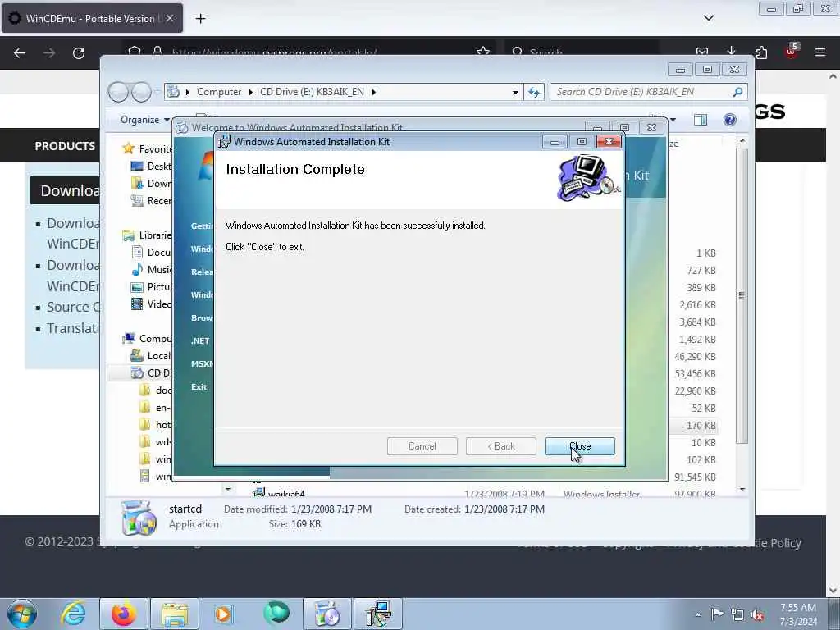Image resolution: width=840 pixels, height=630 pixels.
Task: Click the disabled Cancel button in installer
Action: pos(422,446)
